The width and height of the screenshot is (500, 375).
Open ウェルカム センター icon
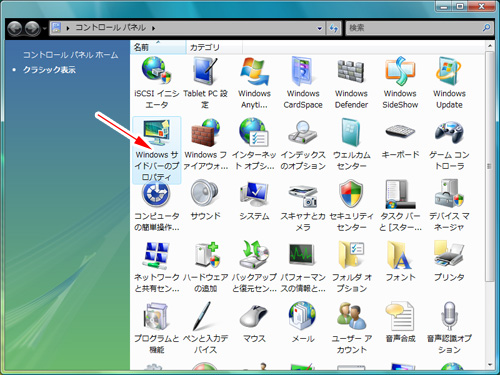(351, 133)
